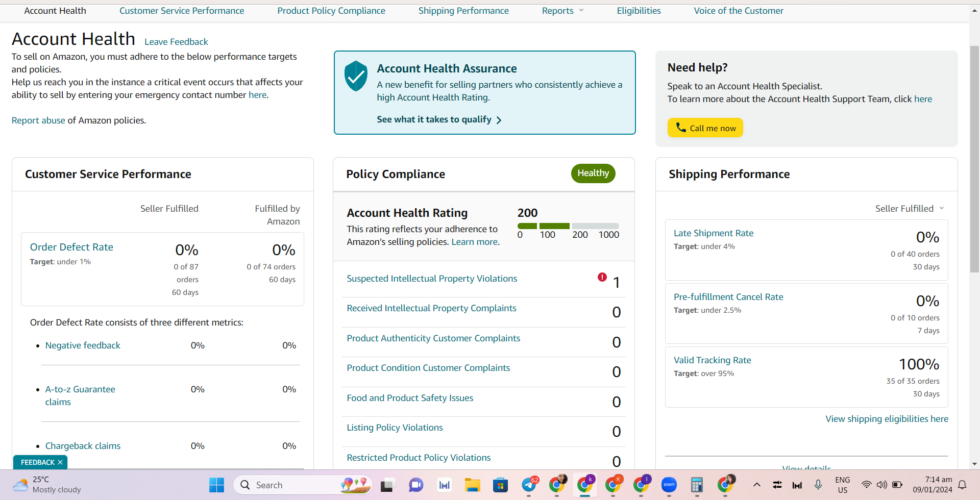Image resolution: width=980 pixels, height=500 pixels.
Task: Open the Order Defect Rate link
Action: [71, 247]
